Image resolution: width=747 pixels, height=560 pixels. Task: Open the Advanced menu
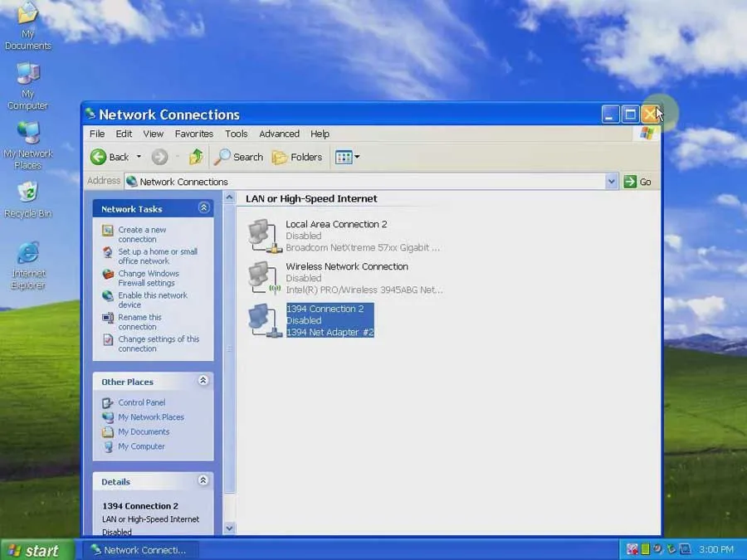(279, 134)
